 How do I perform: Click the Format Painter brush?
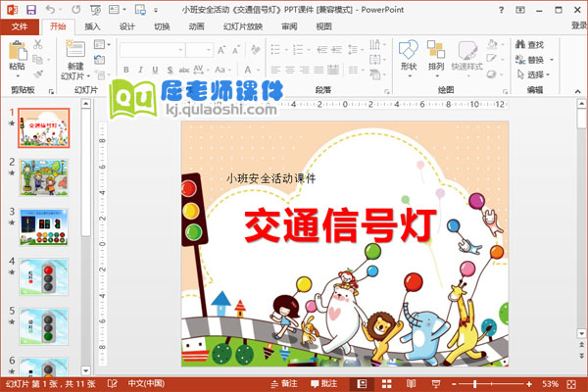coord(37,73)
